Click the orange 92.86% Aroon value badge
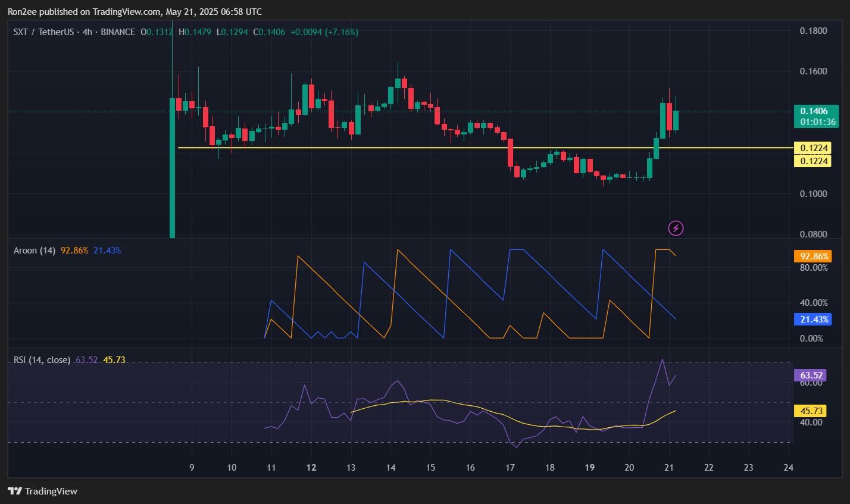The height and width of the screenshot is (504, 850). point(813,256)
